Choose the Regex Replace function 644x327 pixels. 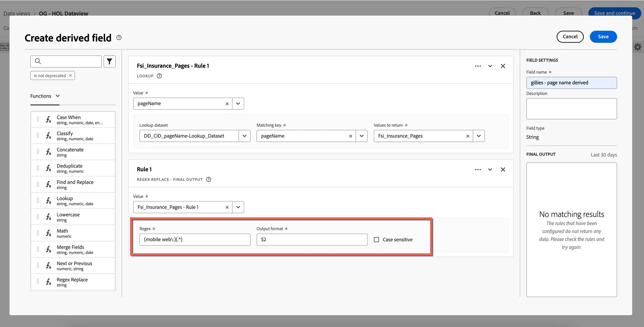[73, 282]
